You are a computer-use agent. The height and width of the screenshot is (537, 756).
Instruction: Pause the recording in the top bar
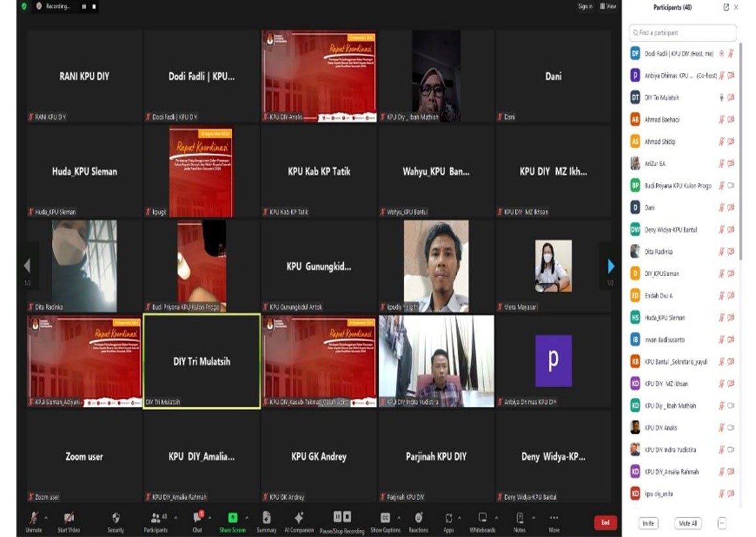pyautogui.click(x=83, y=7)
